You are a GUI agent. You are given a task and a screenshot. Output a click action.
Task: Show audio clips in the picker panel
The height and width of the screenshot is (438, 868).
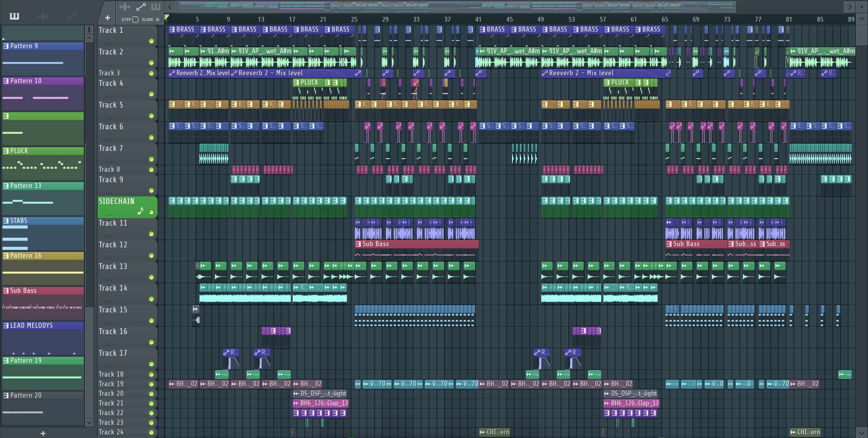point(43,16)
